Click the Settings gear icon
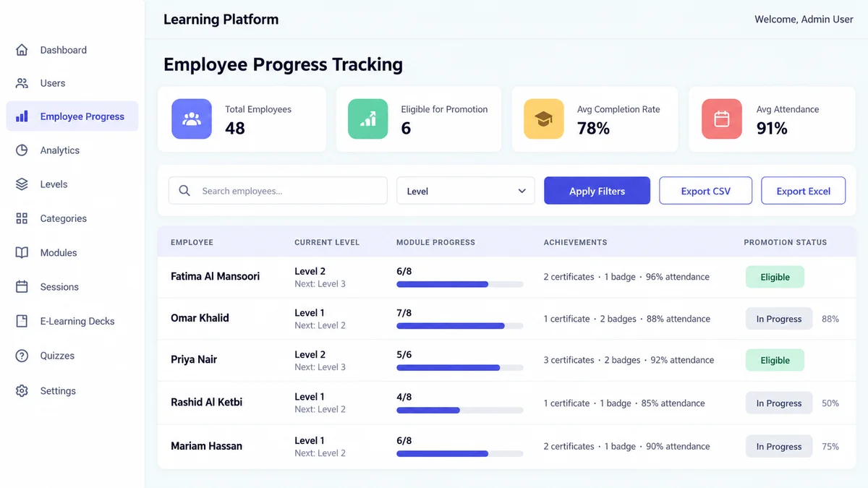The image size is (868, 488). (x=22, y=390)
